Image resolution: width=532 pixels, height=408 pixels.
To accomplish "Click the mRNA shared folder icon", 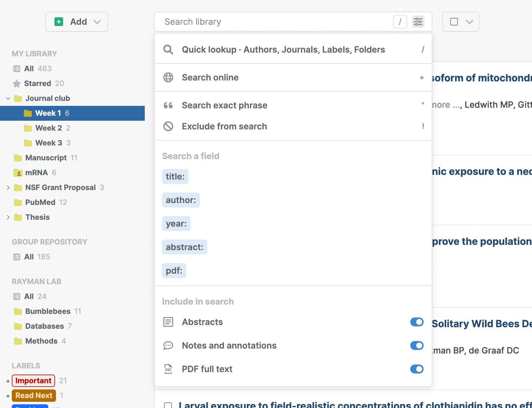I will tap(18, 173).
